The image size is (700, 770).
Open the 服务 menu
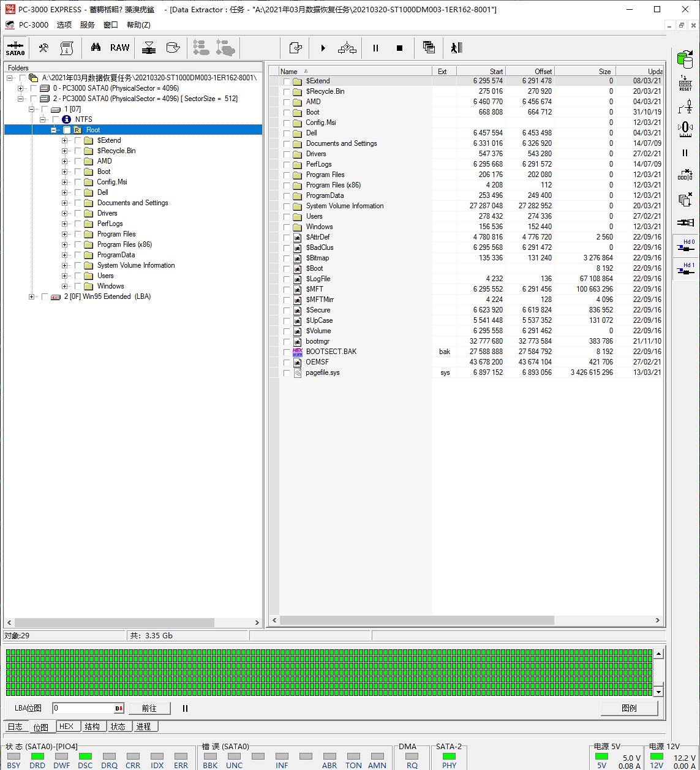pos(88,25)
